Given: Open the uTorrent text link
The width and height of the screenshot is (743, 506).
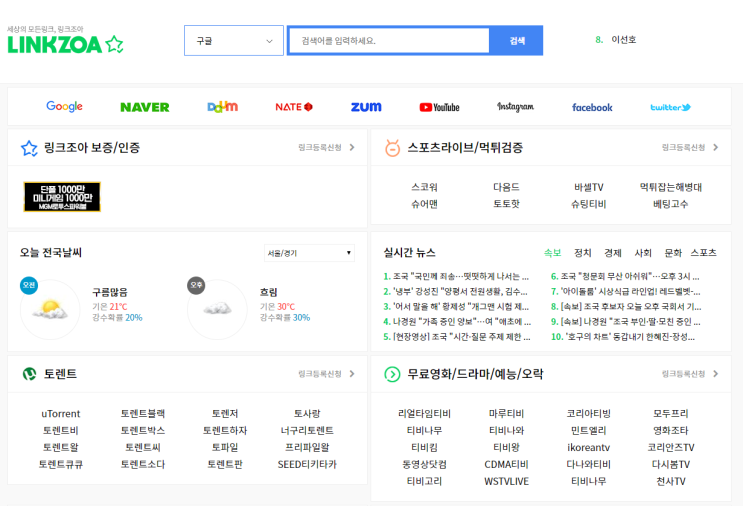Looking at the screenshot, I should click(61, 414).
